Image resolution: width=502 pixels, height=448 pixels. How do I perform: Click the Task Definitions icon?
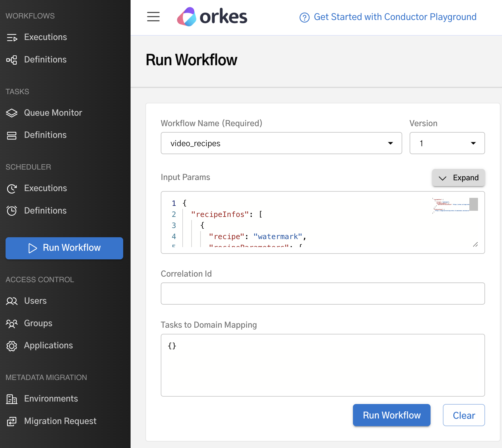tap(12, 135)
